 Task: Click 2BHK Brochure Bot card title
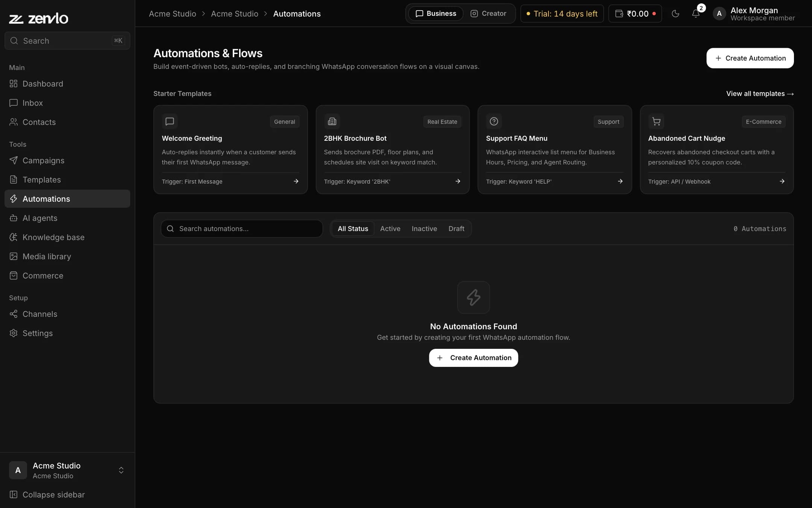tap(355, 138)
